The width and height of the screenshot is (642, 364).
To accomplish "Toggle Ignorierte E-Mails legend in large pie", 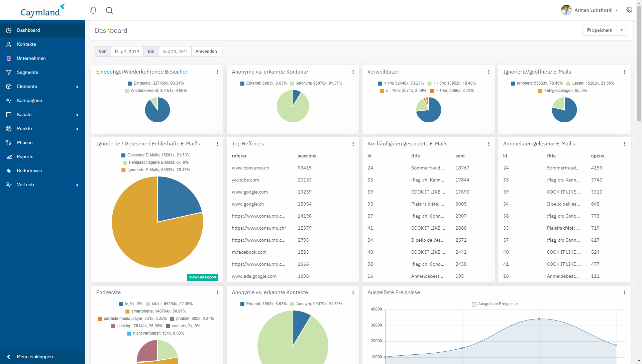I will 155,170.
